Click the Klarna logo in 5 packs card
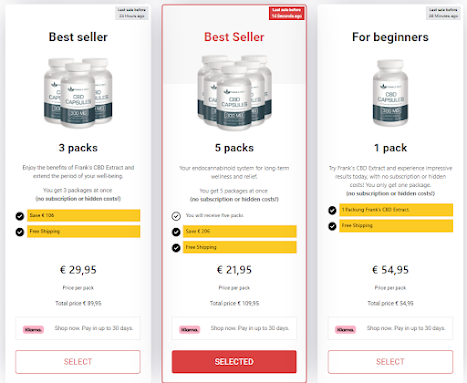 (x=189, y=330)
